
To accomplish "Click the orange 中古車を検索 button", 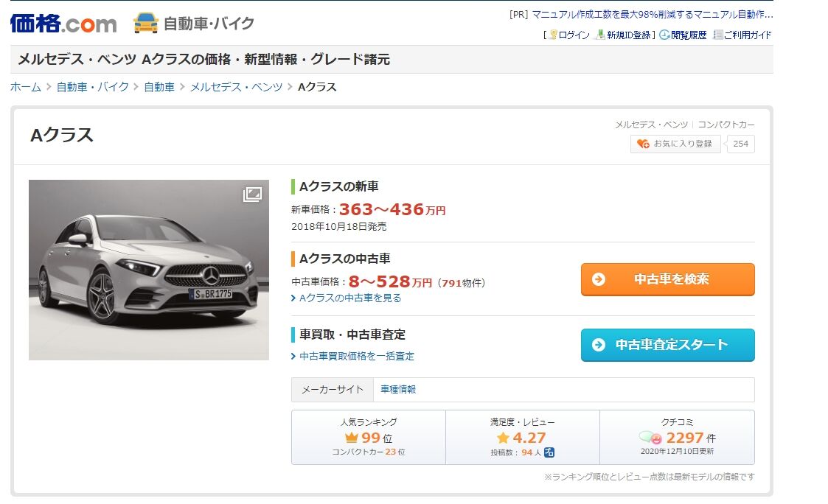I will (667, 279).
